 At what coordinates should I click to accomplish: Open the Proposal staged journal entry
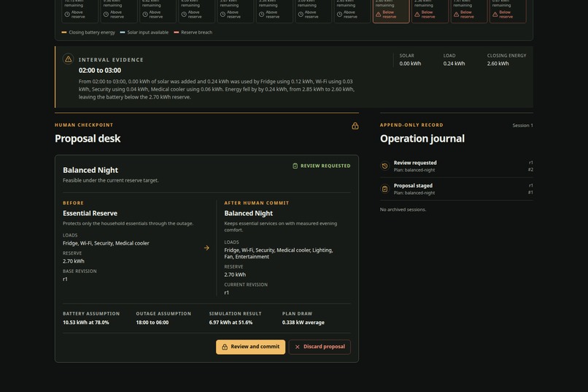[x=457, y=188]
